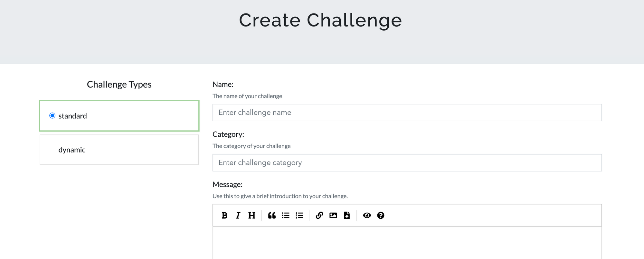This screenshot has width=644, height=259.
Task: Insert a hyperlink into the message
Action: (319, 215)
